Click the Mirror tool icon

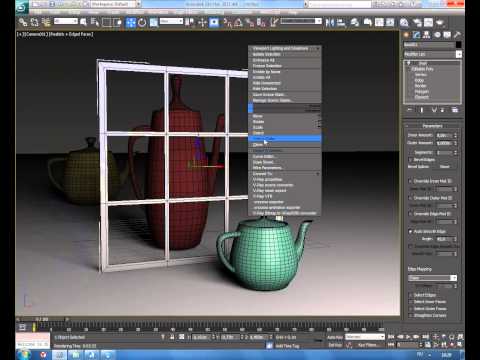point(330,22)
